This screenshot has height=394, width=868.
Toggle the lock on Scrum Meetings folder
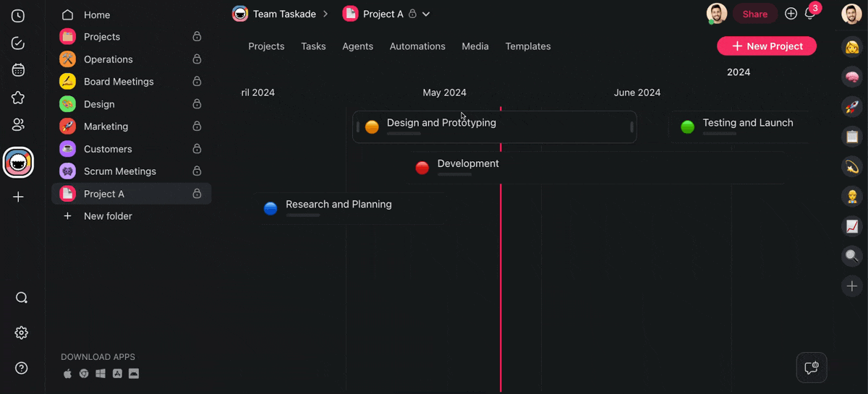(197, 171)
